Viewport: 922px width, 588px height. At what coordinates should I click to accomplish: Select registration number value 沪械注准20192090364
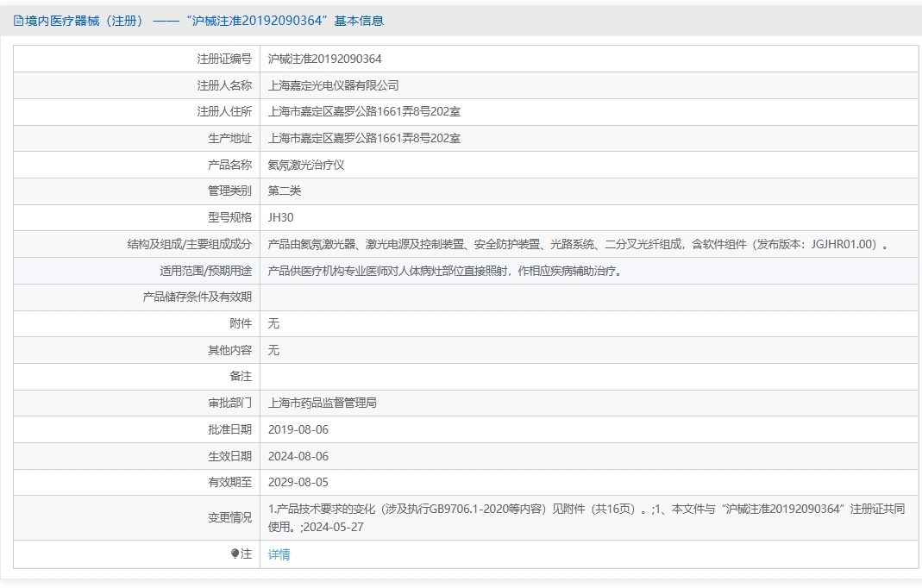pyautogui.click(x=324, y=59)
